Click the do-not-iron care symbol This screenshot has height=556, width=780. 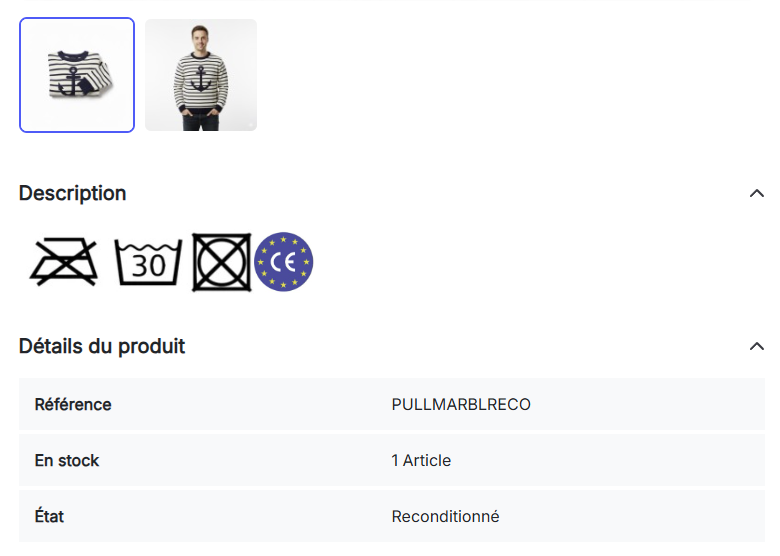point(65,263)
